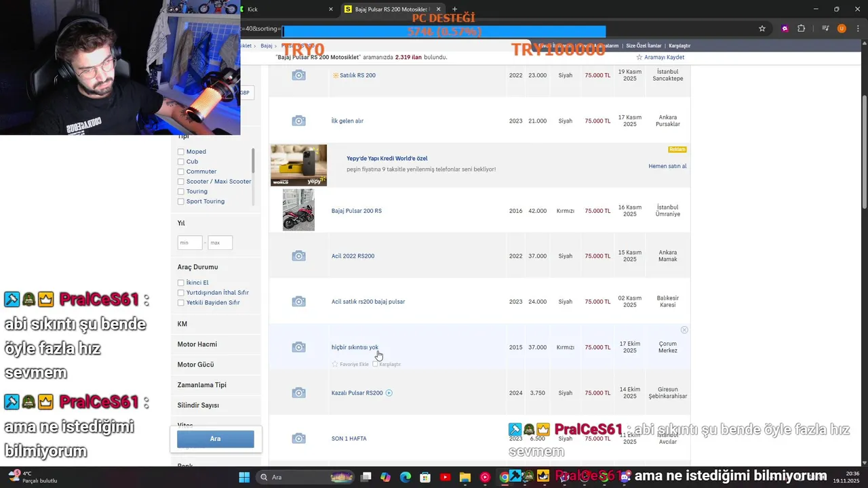Focus the Yıl max input field
Viewport: 868px width, 488px height.
click(220, 243)
